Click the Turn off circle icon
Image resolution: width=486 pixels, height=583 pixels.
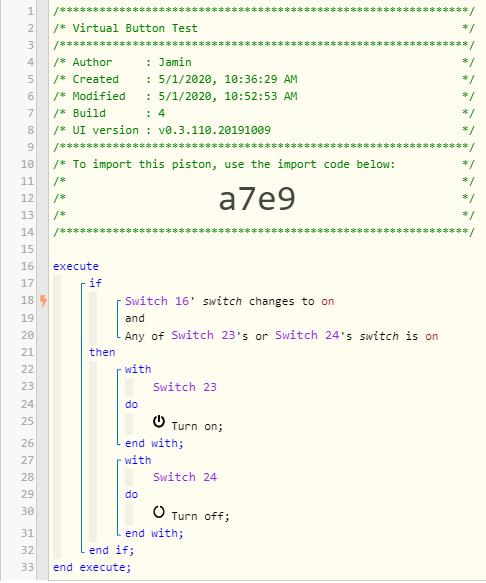(x=159, y=512)
